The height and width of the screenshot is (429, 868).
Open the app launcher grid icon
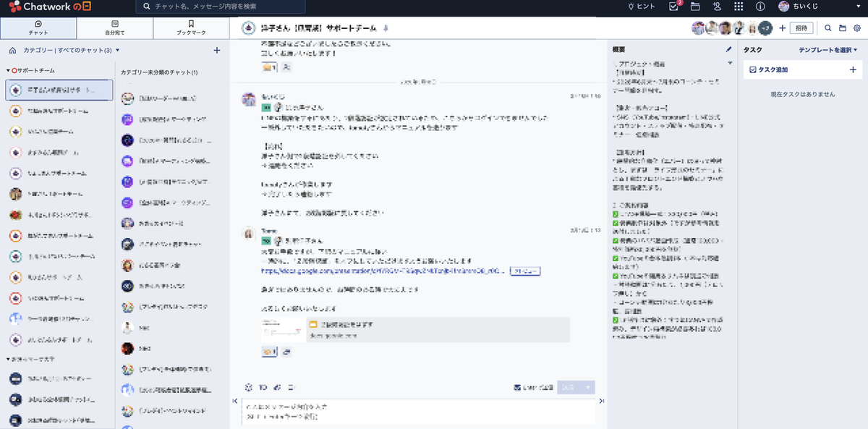739,8
